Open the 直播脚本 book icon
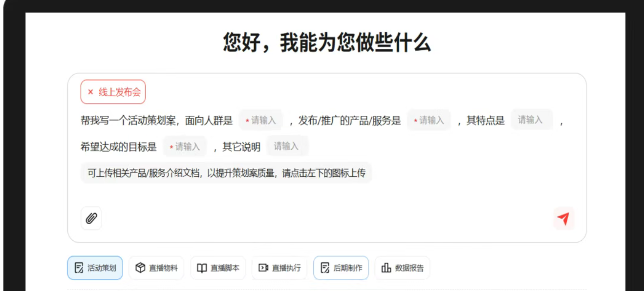The width and height of the screenshot is (644, 291). click(x=202, y=268)
